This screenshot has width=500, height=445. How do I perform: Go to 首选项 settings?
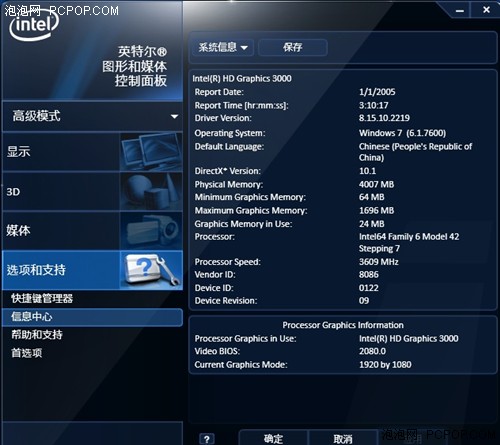[27, 353]
